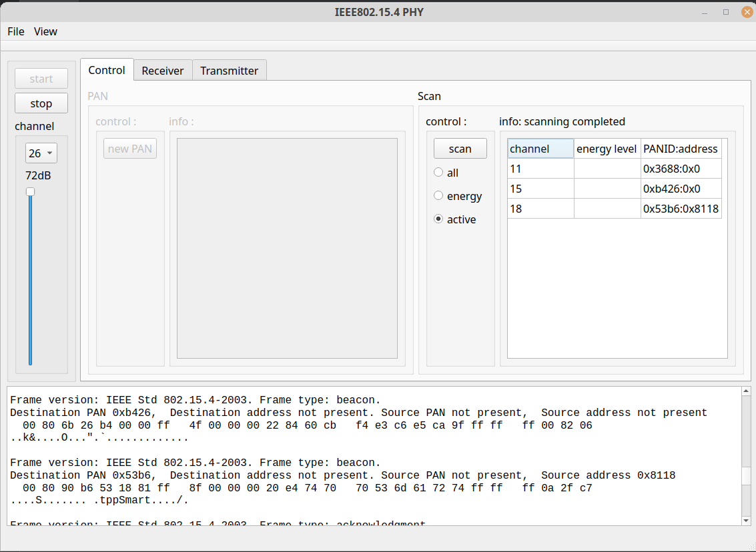Select the Control tab

click(107, 70)
